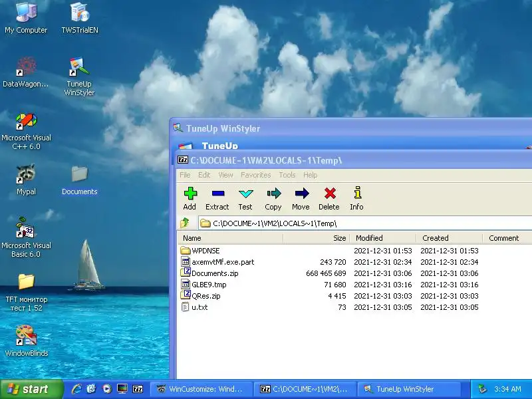The image size is (532, 399).
Task: Select the WPDNSE folder row
Action: coord(354,251)
